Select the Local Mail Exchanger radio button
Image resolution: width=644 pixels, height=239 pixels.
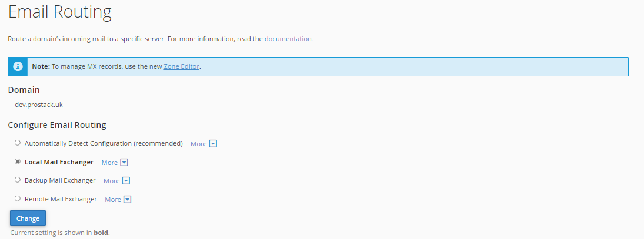17,161
